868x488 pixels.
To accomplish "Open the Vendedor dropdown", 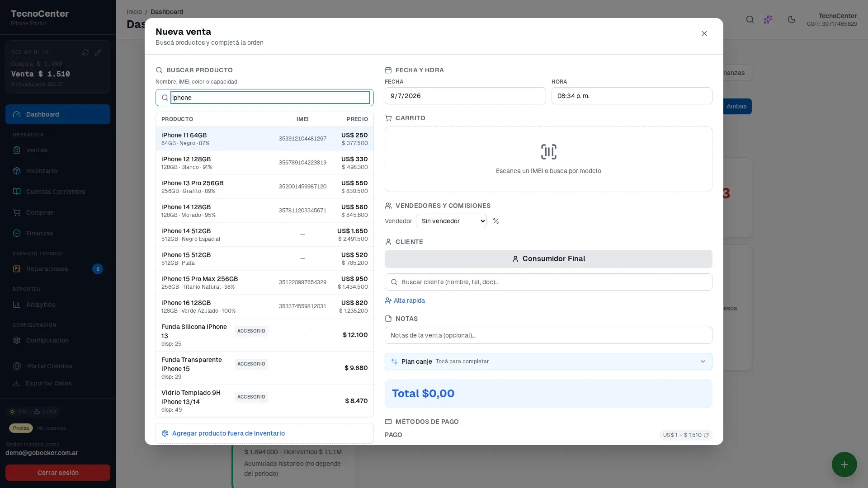I will pos(451,221).
